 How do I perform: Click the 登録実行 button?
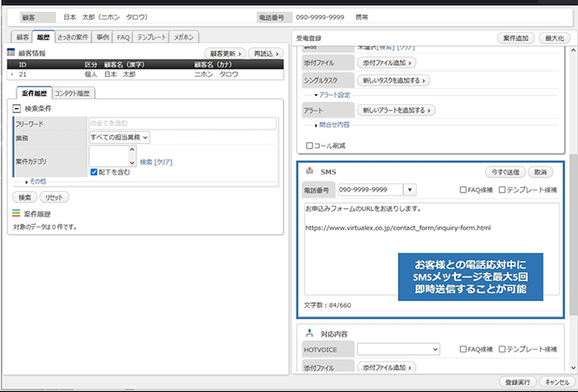pos(518,382)
